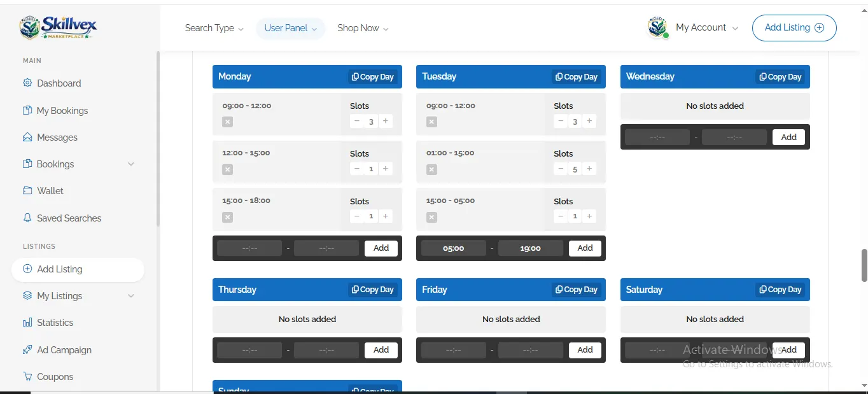Click the Skillvex Marketplace logo
This screenshot has width=868, height=394.
(59, 27)
